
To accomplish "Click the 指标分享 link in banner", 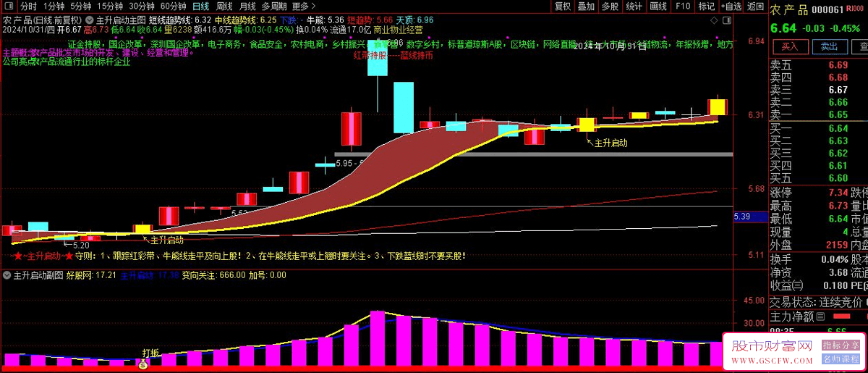I will pyautogui.click(x=841, y=346).
